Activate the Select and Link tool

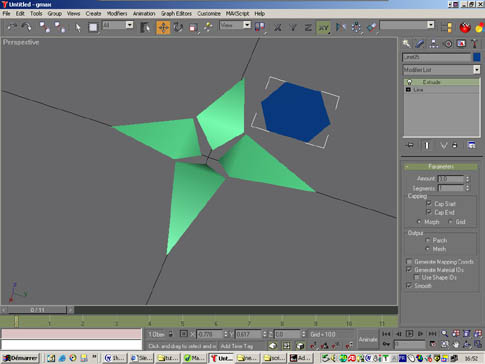(x=45, y=27)
